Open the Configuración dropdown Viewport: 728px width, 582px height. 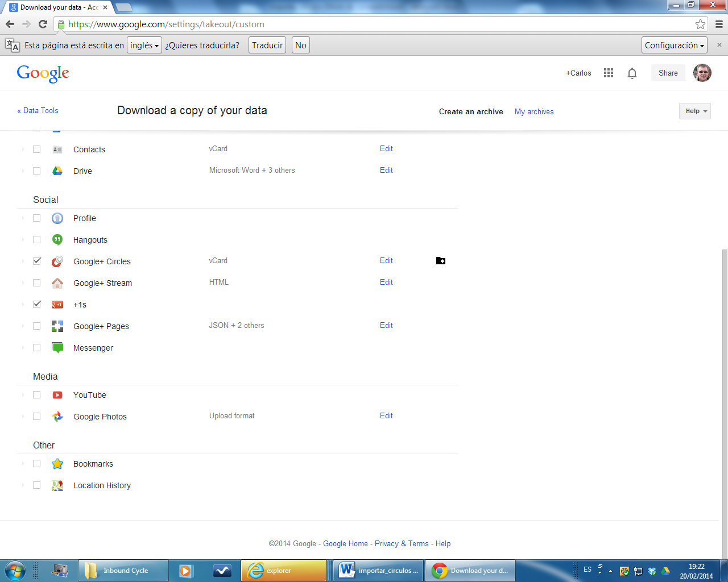click(675, 45)
